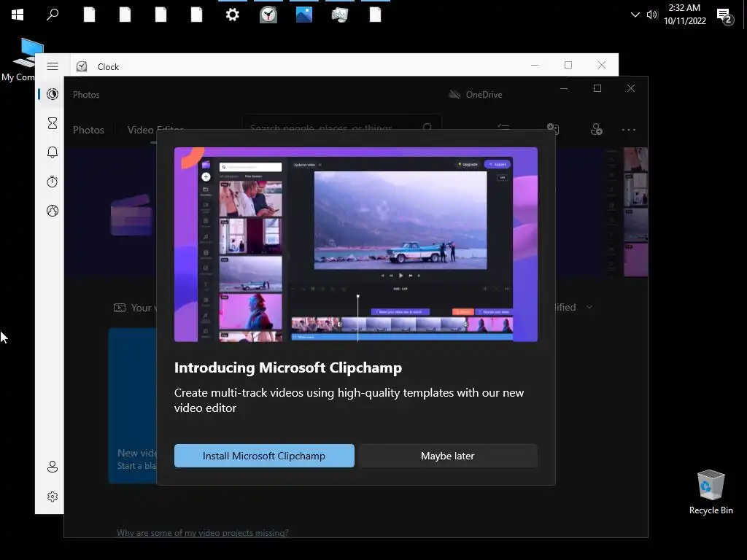This screenshot has width=747, height=560.
Task: Open World clock globe in Clock sidebar
Action: [53, 211]
